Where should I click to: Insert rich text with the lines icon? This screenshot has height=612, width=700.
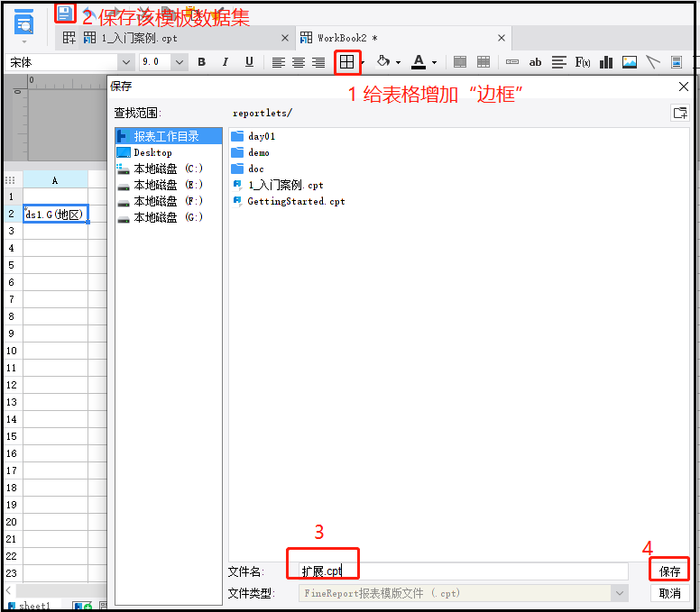[558, 62]
